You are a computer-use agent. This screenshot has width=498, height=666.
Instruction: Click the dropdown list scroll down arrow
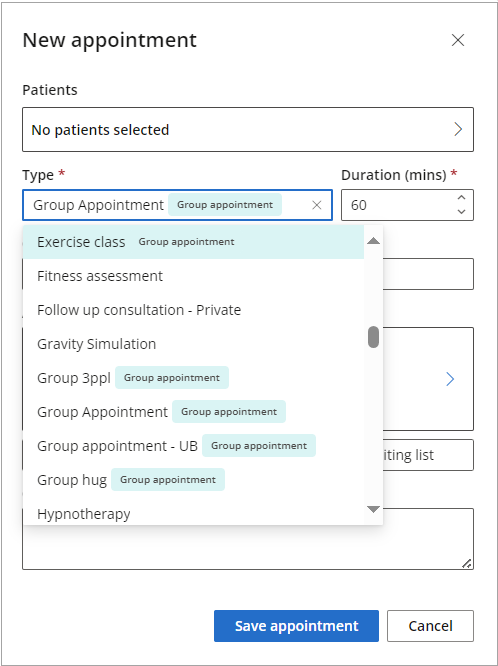click(373, 509)
